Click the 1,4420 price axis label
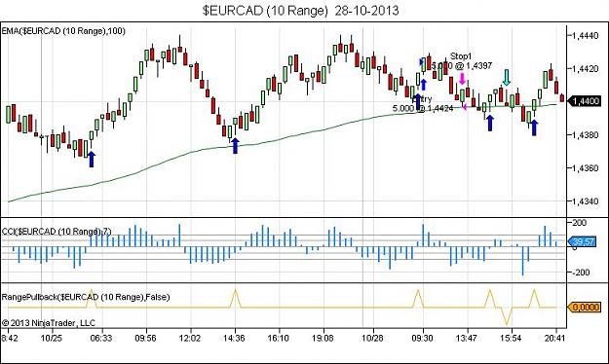Image resolution: width=609 pixels, height=364 pixels. (x=586, y=69)
